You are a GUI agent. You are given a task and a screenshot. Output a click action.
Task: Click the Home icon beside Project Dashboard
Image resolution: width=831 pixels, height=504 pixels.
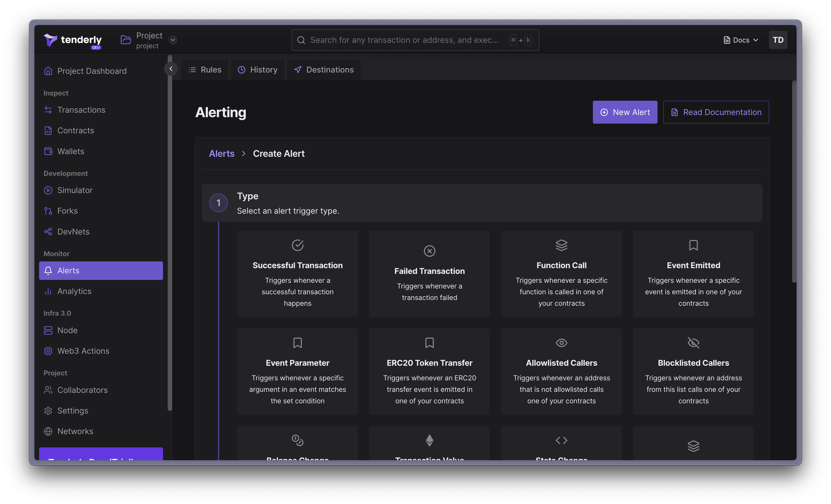click(48, 71)
